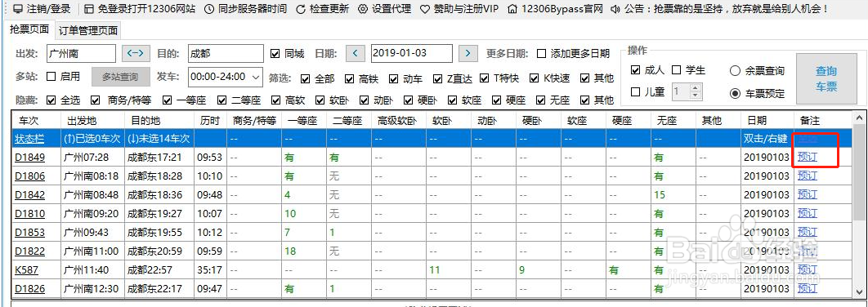868x307 pixels.
Task: Toggle 一等座 hide checkbox
Action: [x=167, y=100]
